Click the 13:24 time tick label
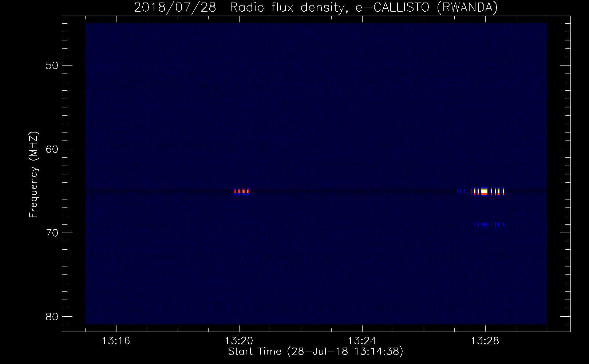This screenshot has height=364, width=589. click(x=362, y=341)
